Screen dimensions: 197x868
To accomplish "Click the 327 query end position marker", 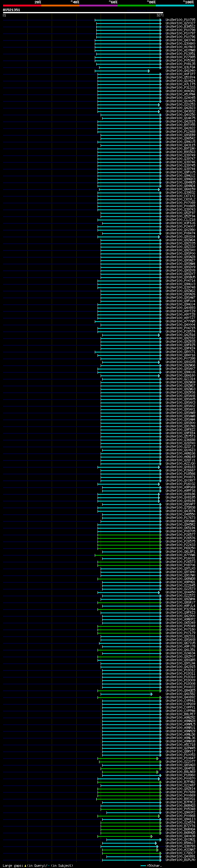I will [159, 15].
